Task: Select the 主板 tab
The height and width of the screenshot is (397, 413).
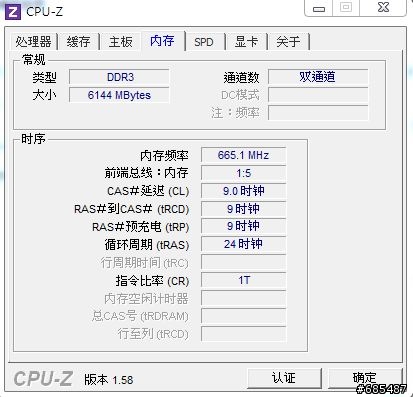Action: [x=121, y=42]
